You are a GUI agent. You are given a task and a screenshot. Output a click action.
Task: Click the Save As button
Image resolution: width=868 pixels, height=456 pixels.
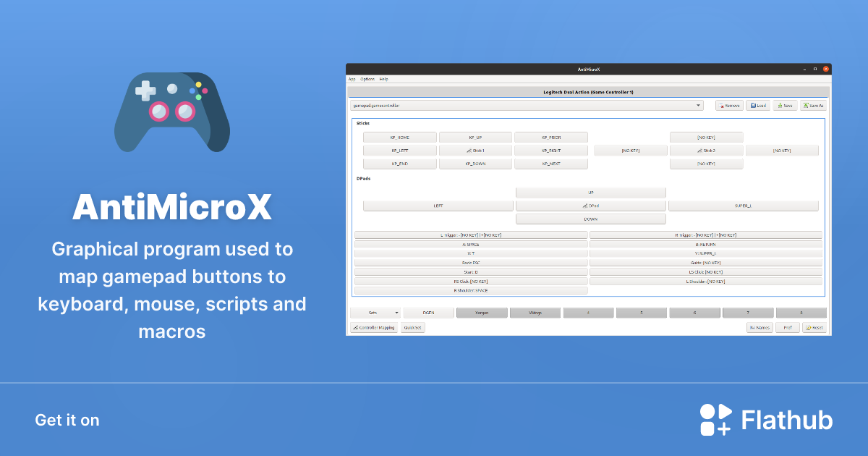pos(813,106)
